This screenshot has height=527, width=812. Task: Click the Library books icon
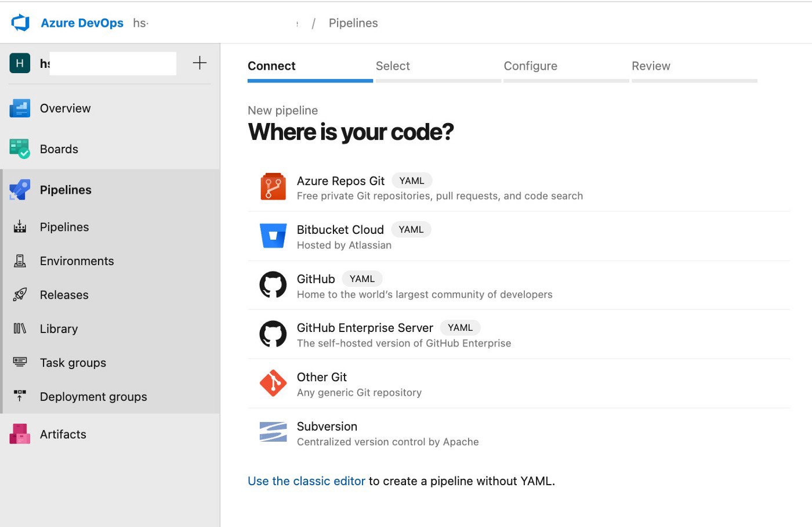pyautogui.click(x=20, y=329)
